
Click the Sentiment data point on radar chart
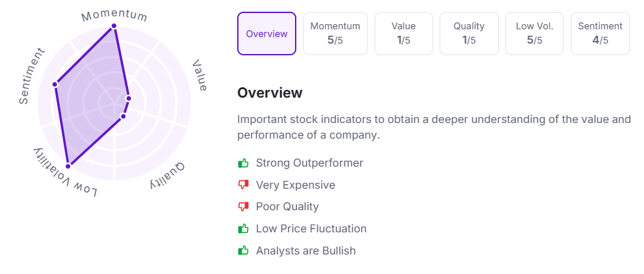coord(55,84)
